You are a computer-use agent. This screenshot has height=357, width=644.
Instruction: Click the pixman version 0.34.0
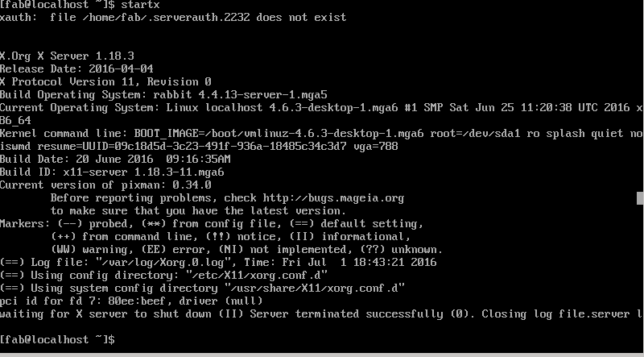pos(192,185)
